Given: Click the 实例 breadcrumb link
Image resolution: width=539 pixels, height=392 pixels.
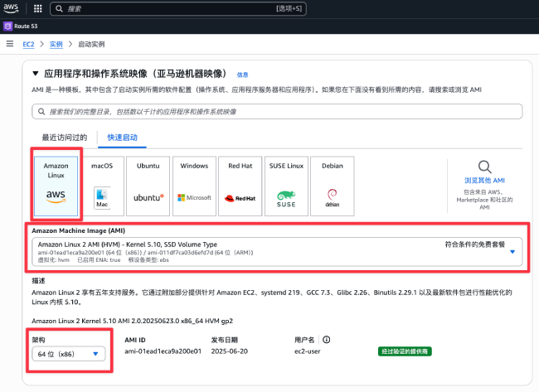Looking at the screenshot, I should [56, 44].
